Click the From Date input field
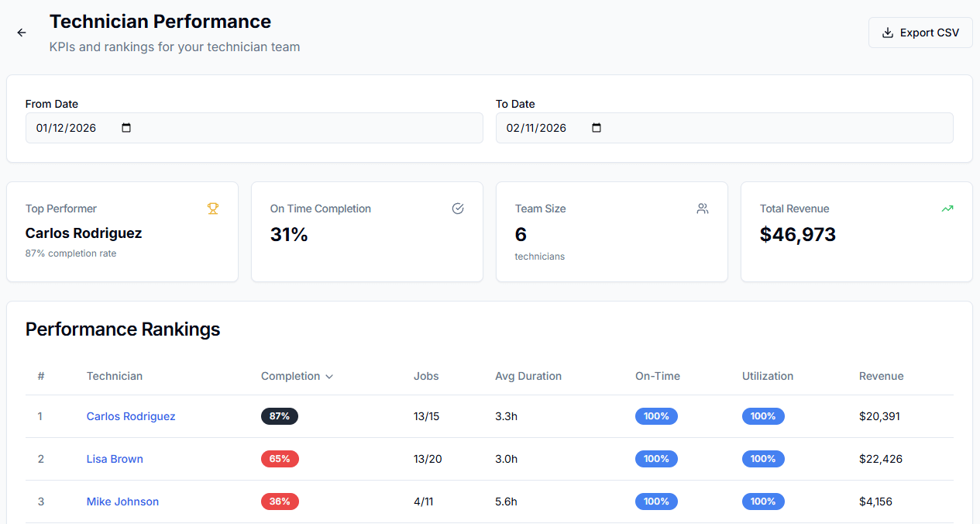Viewport: 980px width, 524px height. coord(74,128)
